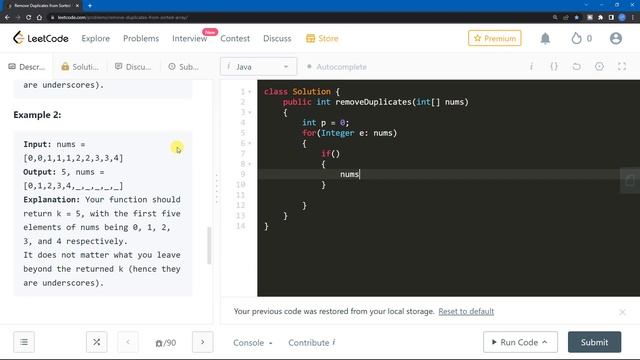Switch to the Description tab
This screenshot has height=360, width=640.
pyautogui.click(x=27, y=67)
